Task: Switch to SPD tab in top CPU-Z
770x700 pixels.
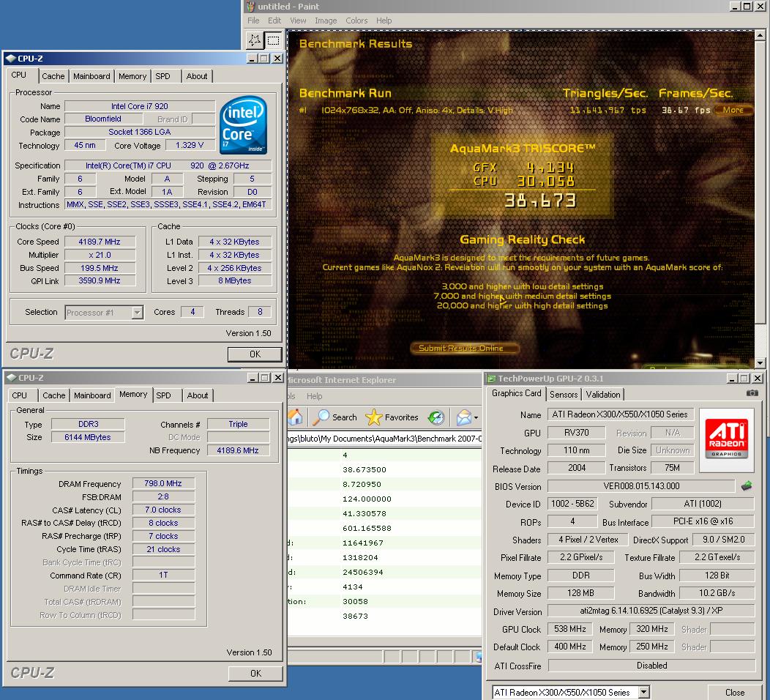Action: tap(163, 76)
